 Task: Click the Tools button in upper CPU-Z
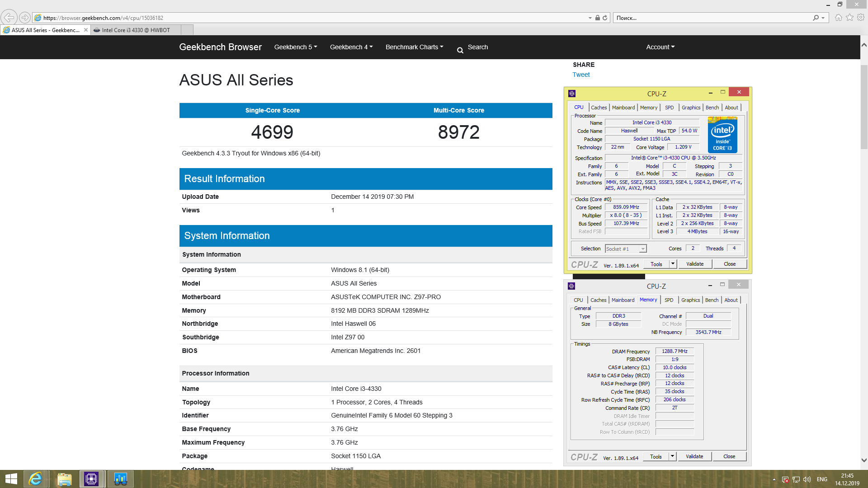pyautogui.click(x=656, y=264)
